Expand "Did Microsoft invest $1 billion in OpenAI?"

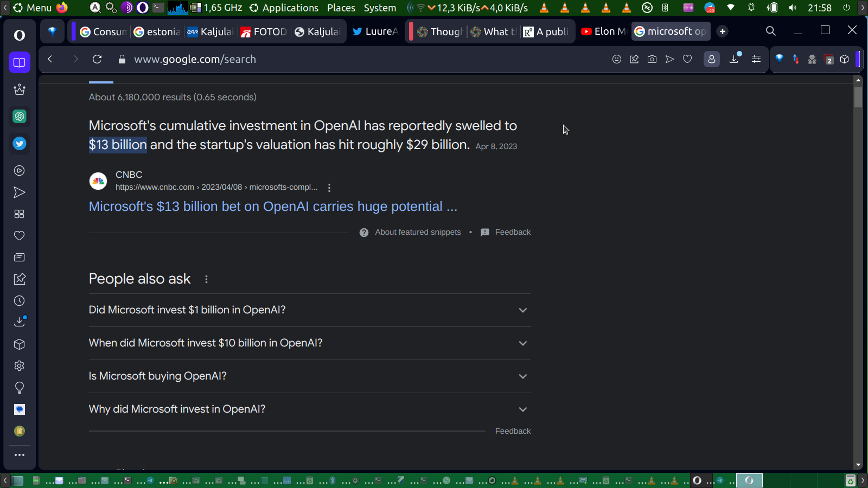[x=310, y=310]
